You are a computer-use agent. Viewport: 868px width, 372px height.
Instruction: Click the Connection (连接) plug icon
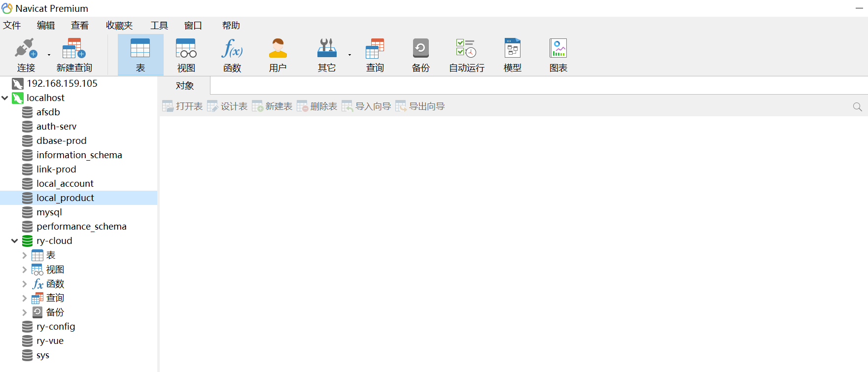26,48
